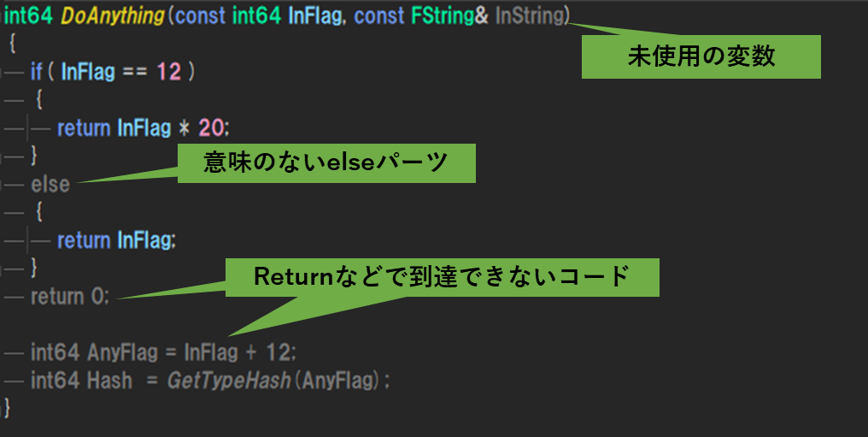Click the 意味のないelseパーツ callout
Image resolution: width=868 pixels, height=437 pixels.
coord(326,162)
